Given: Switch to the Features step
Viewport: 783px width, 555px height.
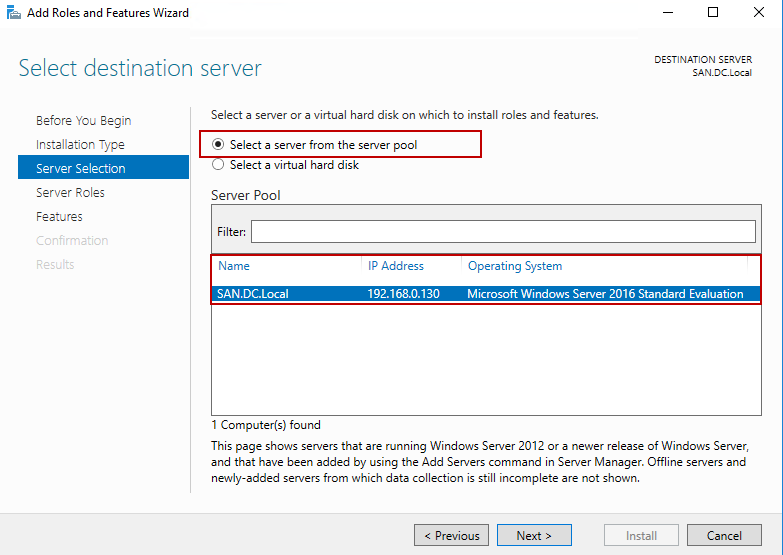Looking at the screenshot, I should (x=59, y=216).
